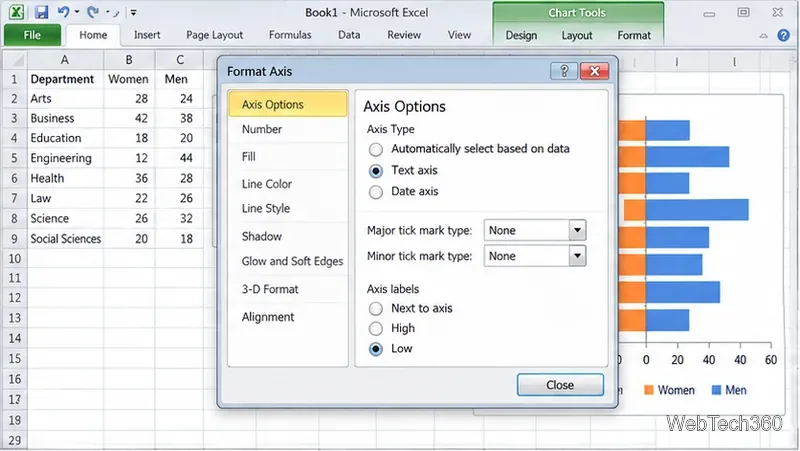Viewport: 800px width, 451px height.
Task: Close the Format Axis dialog with red X
Action: pyautogui.click(x=594, y=71)
